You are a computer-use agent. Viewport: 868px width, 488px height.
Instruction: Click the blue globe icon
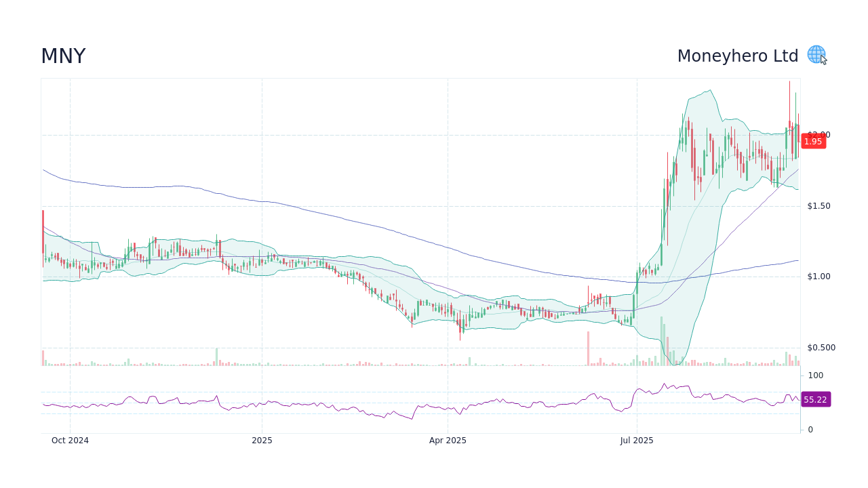[815, 54]
